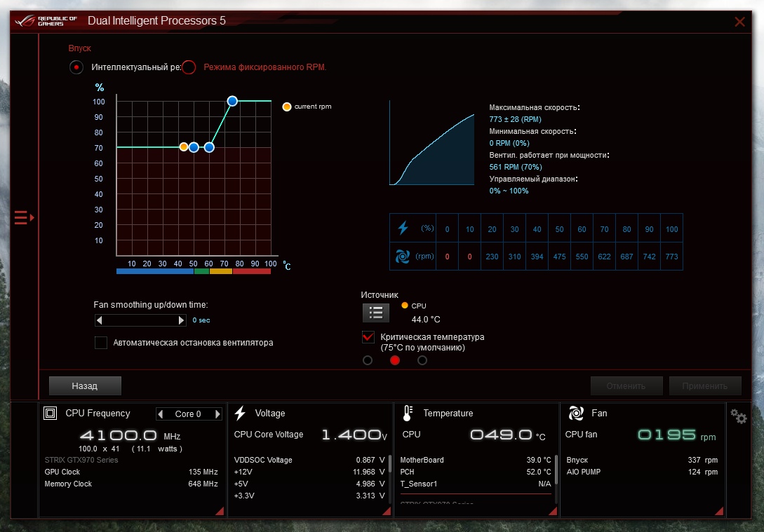Click the Core 0 selector label
Screen dimensions: 764x532
(188, 414)
